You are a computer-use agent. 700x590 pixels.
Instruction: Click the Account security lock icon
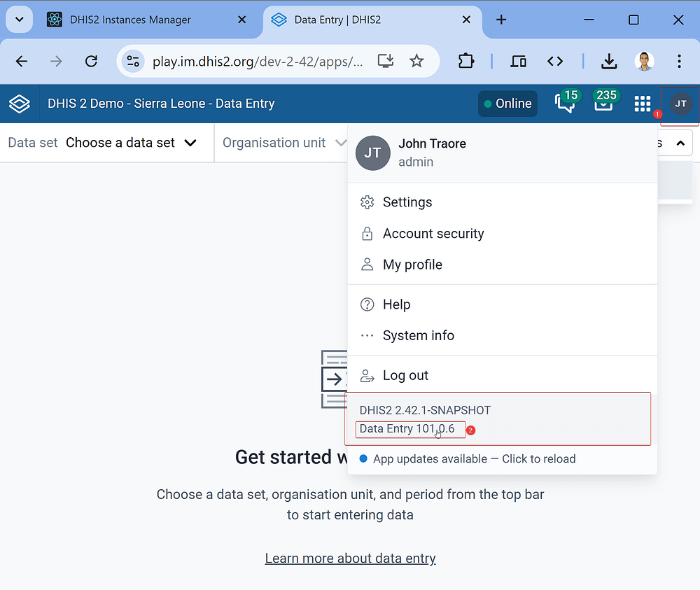(x=367, y=234)
